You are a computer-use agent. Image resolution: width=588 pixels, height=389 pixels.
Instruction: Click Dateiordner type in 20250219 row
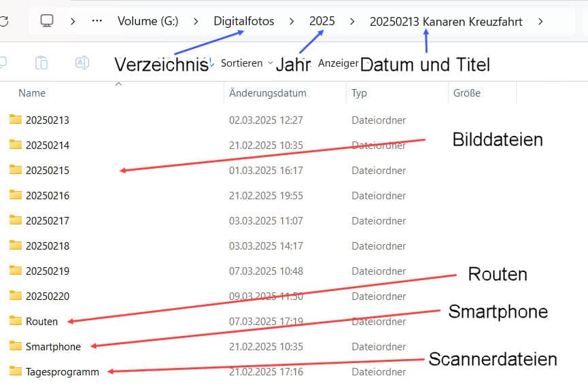coord(379,271)
